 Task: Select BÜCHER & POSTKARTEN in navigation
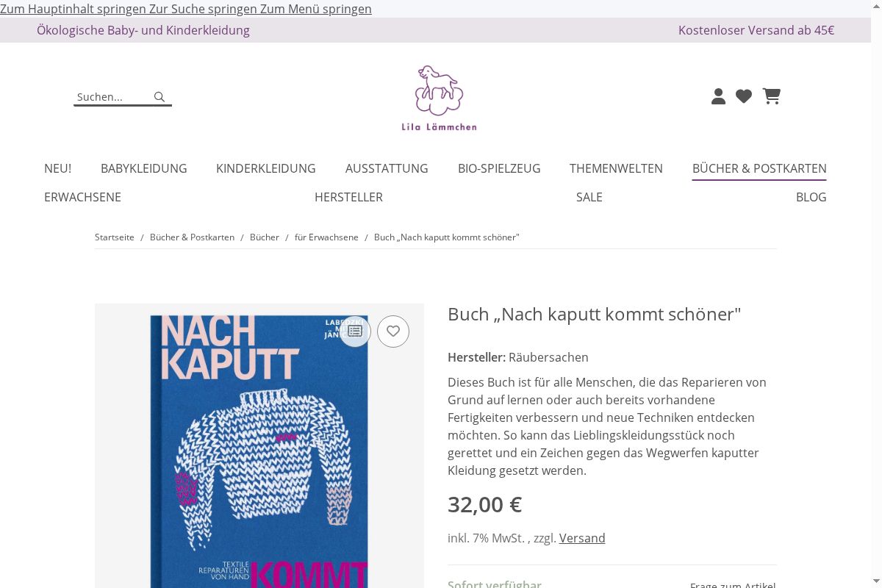coord(759,168)
